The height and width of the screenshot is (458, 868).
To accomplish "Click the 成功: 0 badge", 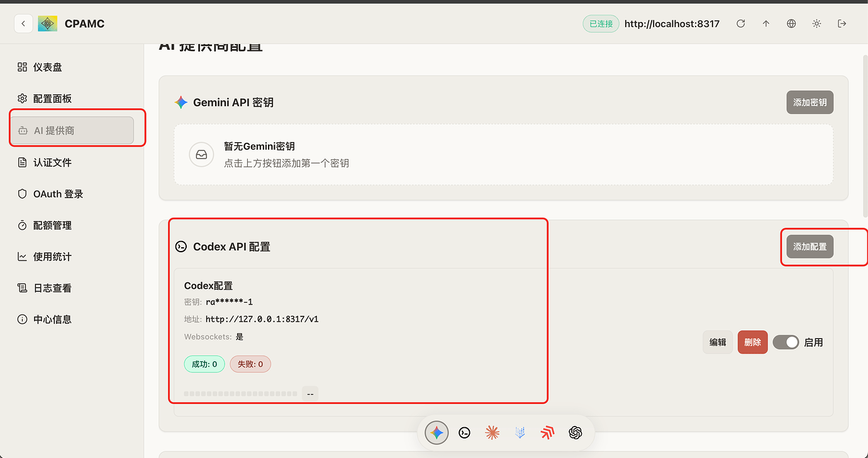I will tap(204, 364).
